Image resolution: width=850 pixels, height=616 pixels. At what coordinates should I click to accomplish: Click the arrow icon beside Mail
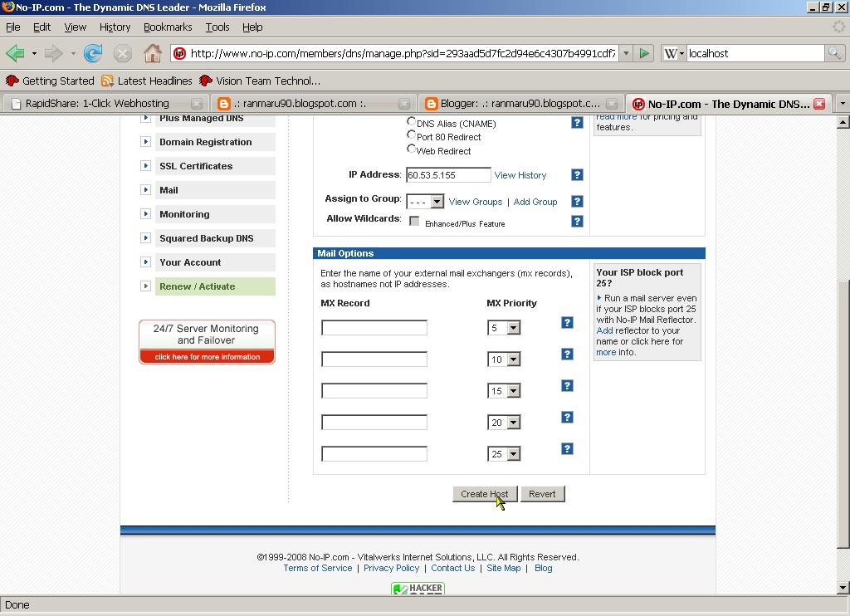pos(145,190)
